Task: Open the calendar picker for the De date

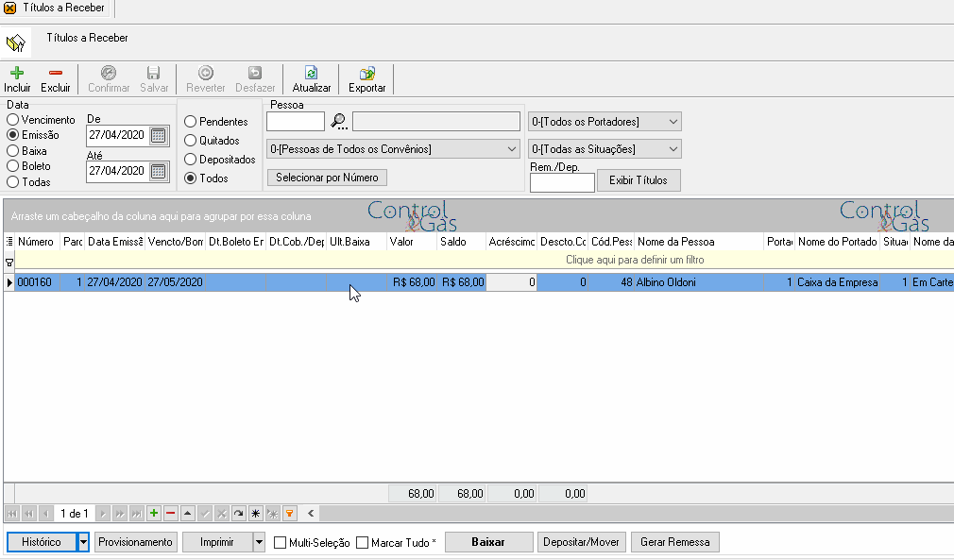Action: [158, 135]
